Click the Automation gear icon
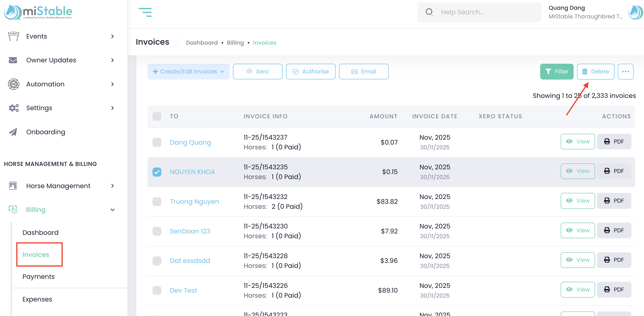This screenshot has width=644, height=316. tap(14, 84)
